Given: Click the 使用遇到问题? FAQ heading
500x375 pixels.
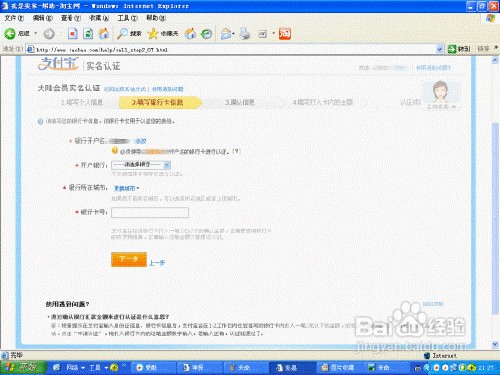Looking at the screenshot, I should pos(67,304).
